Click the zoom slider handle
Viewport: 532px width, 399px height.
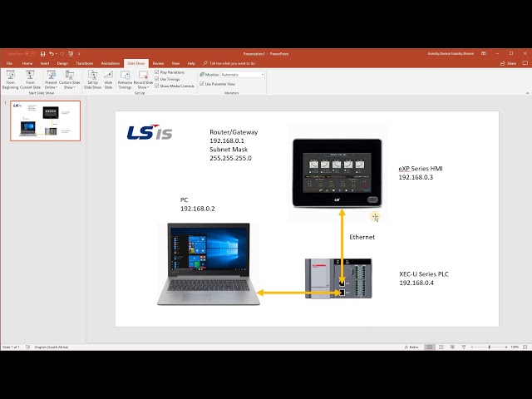click(x=489, y=347)
